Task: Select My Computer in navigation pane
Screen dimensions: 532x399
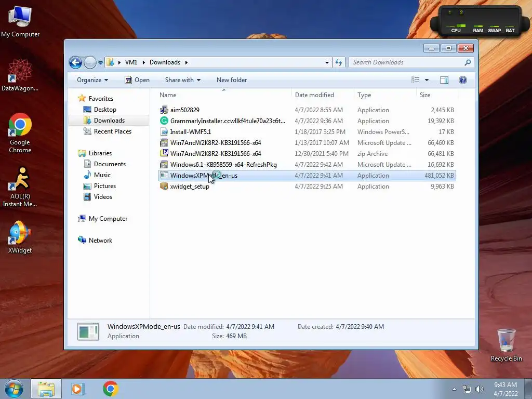Action: tap(108, 219)
